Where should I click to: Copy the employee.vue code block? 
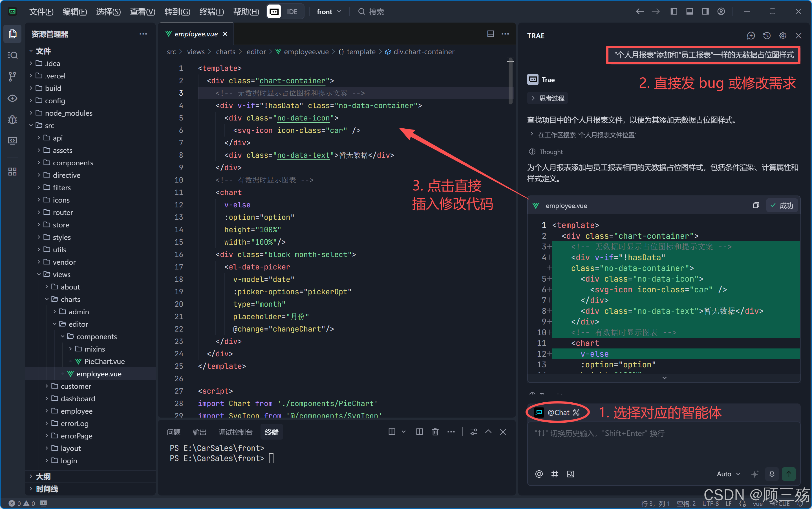click(756, 205)
